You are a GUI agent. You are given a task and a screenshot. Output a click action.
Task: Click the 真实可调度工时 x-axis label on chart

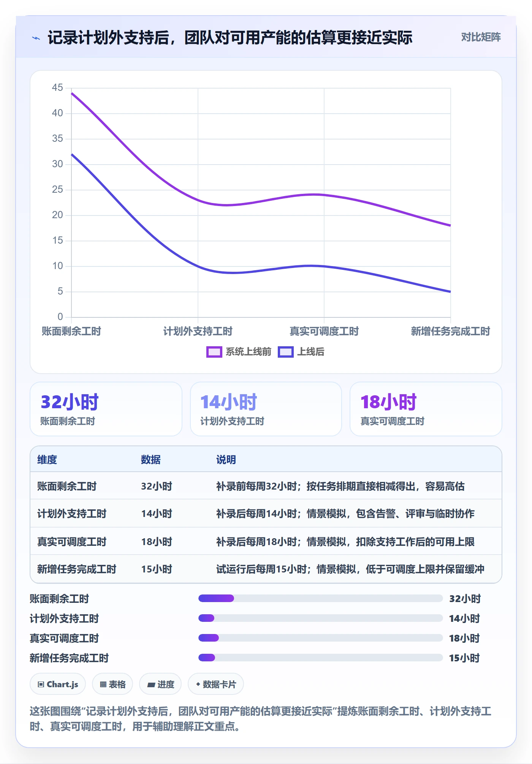pyautogui.click(x=324, y=331)
